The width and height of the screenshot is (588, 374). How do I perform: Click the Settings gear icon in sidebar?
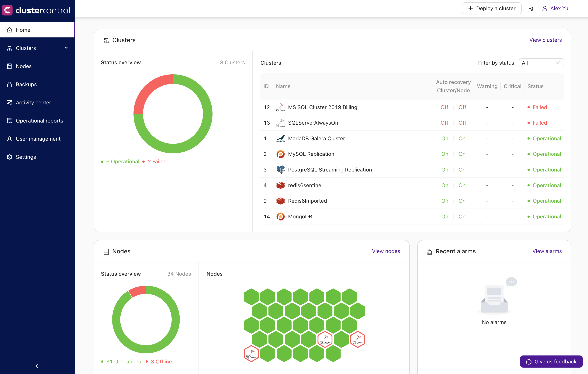point(9,157)
